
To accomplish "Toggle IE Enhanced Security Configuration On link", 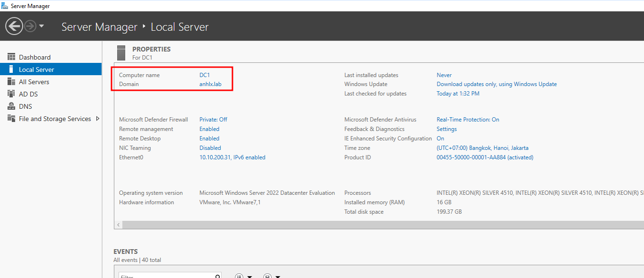I will pyautogui.click(x=440, y=139).
